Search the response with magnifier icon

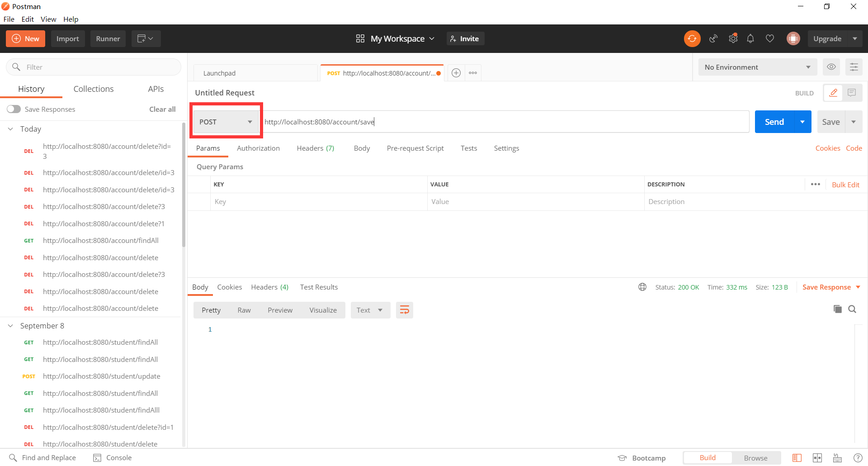click(852, 309)
